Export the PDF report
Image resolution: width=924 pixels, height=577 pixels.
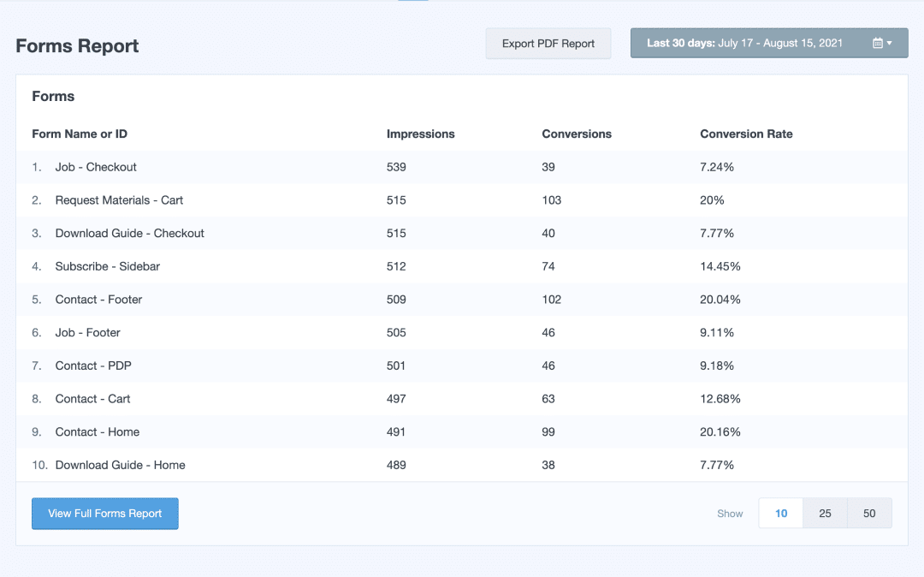pos(548,44)
